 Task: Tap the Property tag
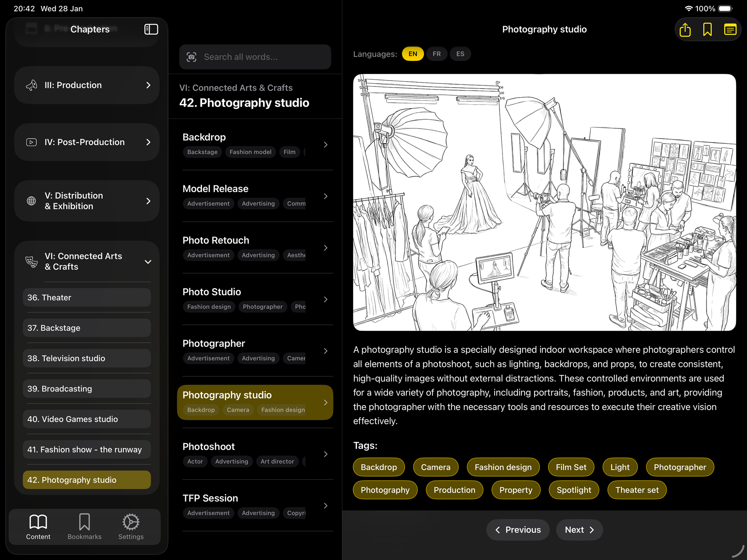pos(516,490)
